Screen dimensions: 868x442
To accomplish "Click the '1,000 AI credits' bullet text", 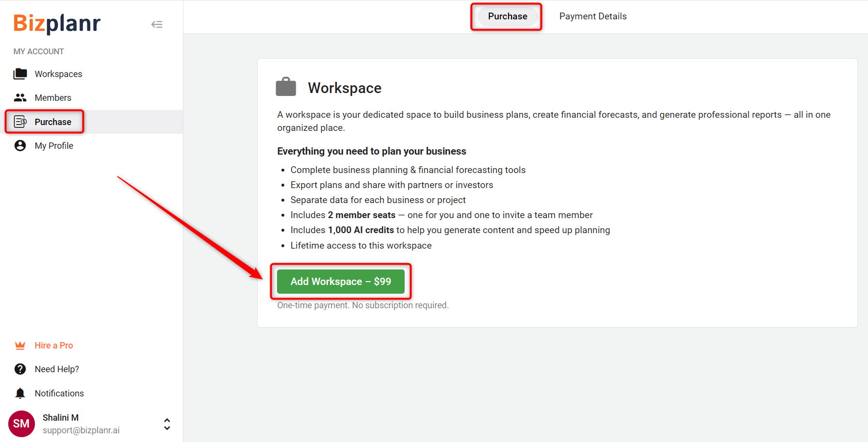I will [450, 230].
